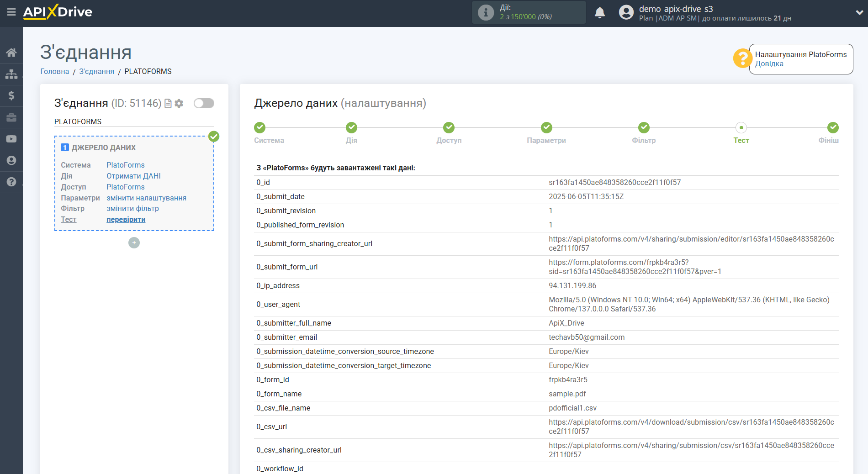Go to the Система step
This screenshot has width=868, height=474.
coord(260,128)
